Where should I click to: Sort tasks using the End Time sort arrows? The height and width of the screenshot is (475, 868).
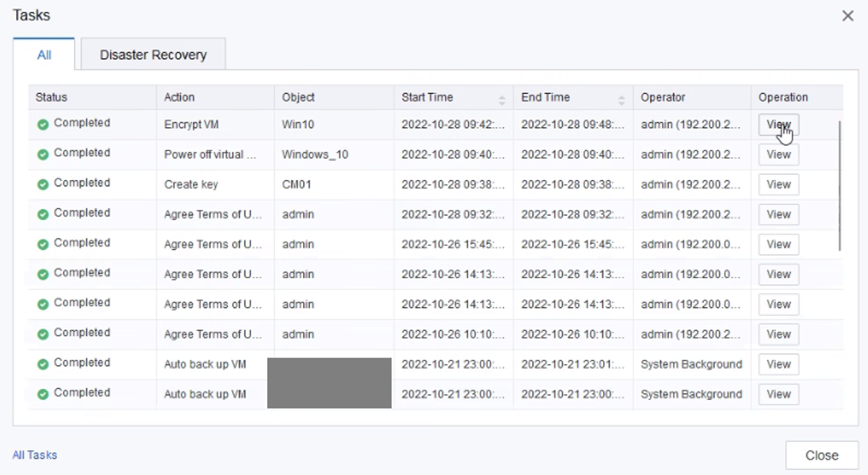[x=621, y=100]
